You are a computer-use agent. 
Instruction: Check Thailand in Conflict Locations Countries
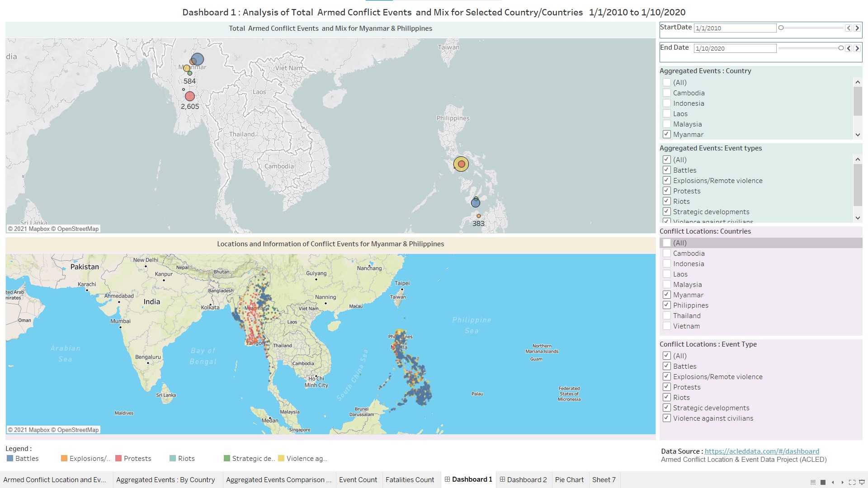[667, 315]
